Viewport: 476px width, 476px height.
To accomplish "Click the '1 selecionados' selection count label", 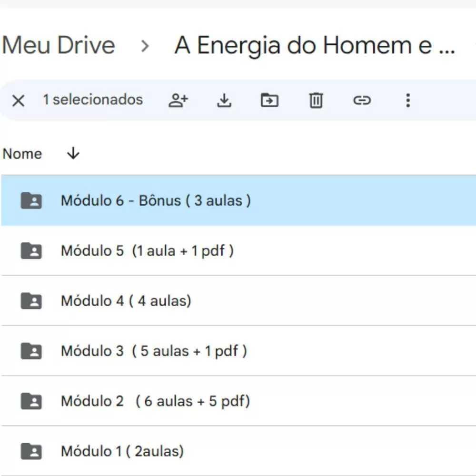I will (x=93, y=100).
